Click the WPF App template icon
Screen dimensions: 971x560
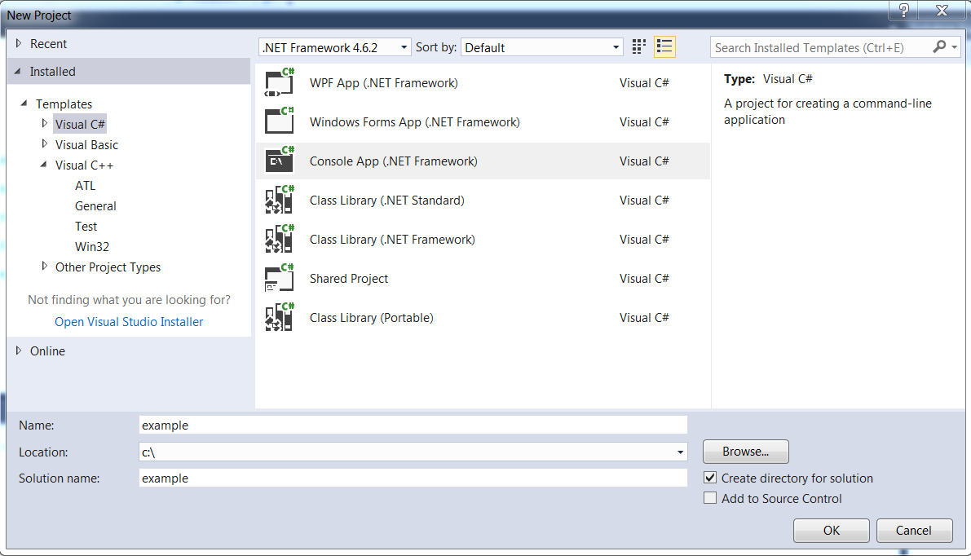click(280, 82)
